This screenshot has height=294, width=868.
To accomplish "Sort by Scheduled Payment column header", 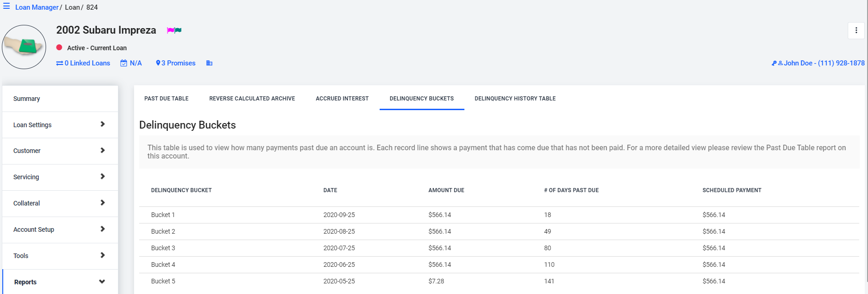I will pyautogui.click(x=732, y=190).
